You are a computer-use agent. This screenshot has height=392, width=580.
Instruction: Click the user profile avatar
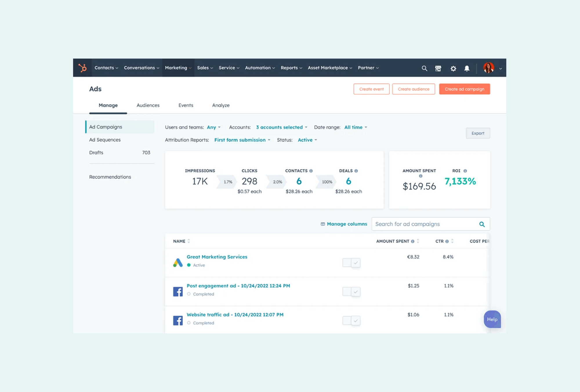coord(489,68)
